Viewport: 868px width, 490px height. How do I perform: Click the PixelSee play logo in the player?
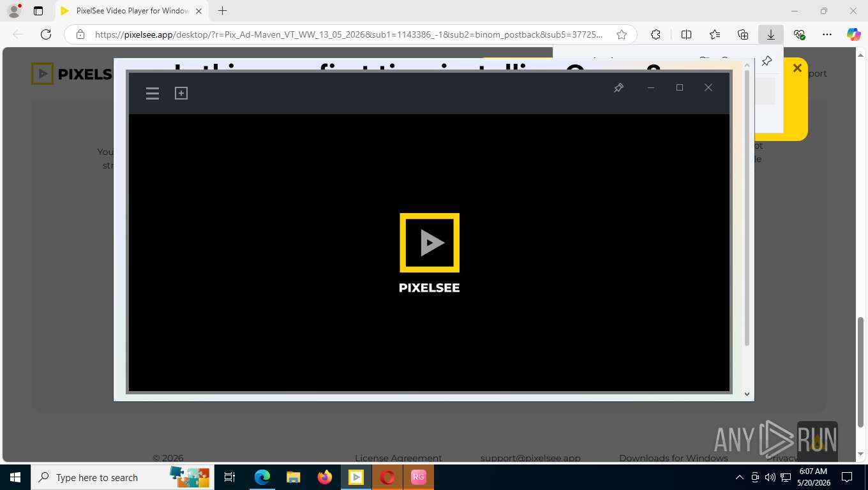pos(430,242)
